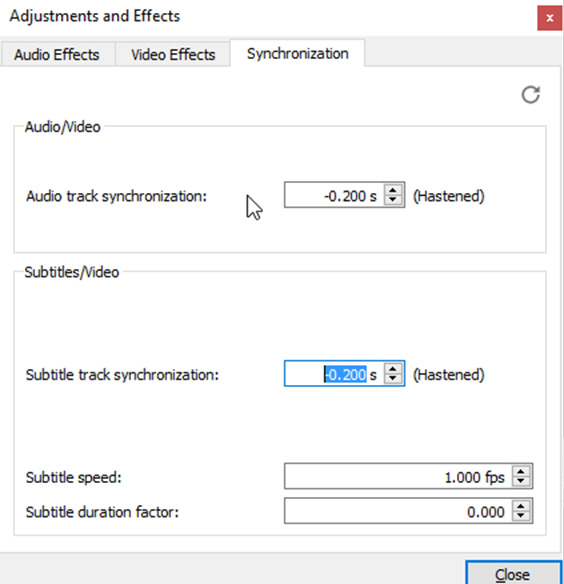Increase subtitle duration factor
The width and height of the screenshot is (564, 584).
coord(521,506)
